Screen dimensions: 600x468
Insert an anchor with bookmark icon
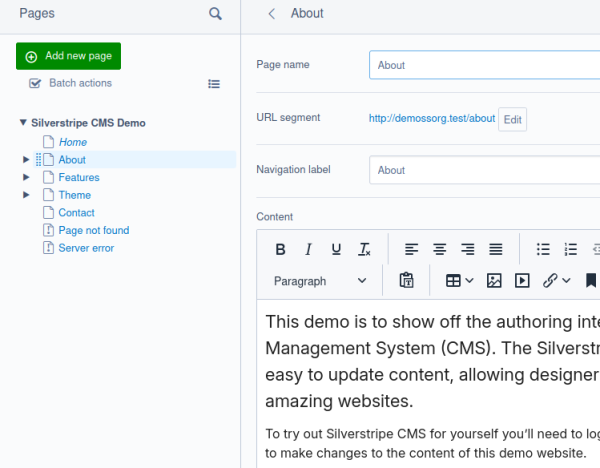591,280
